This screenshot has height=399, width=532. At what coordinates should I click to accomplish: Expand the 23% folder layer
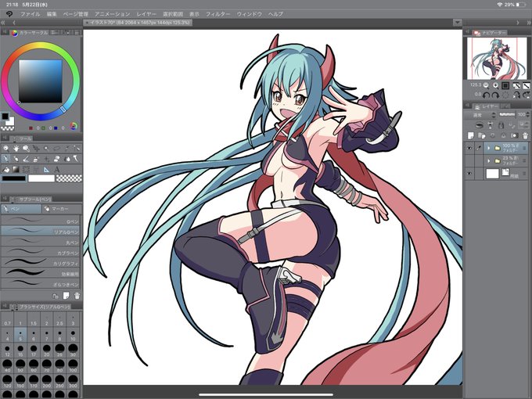(488, 161)
